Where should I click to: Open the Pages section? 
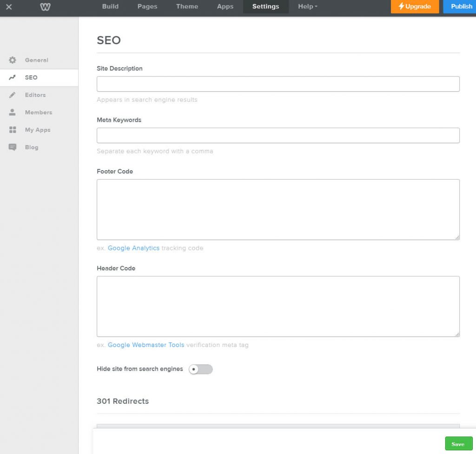pos(147,7)
